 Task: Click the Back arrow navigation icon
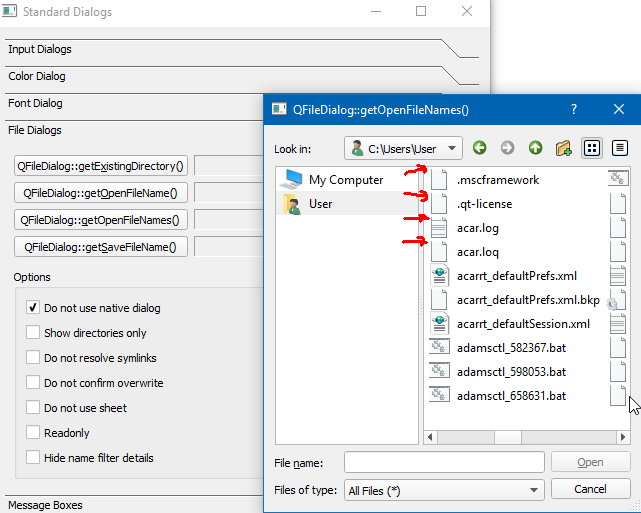pyautogui.click(x=480, y=148)
